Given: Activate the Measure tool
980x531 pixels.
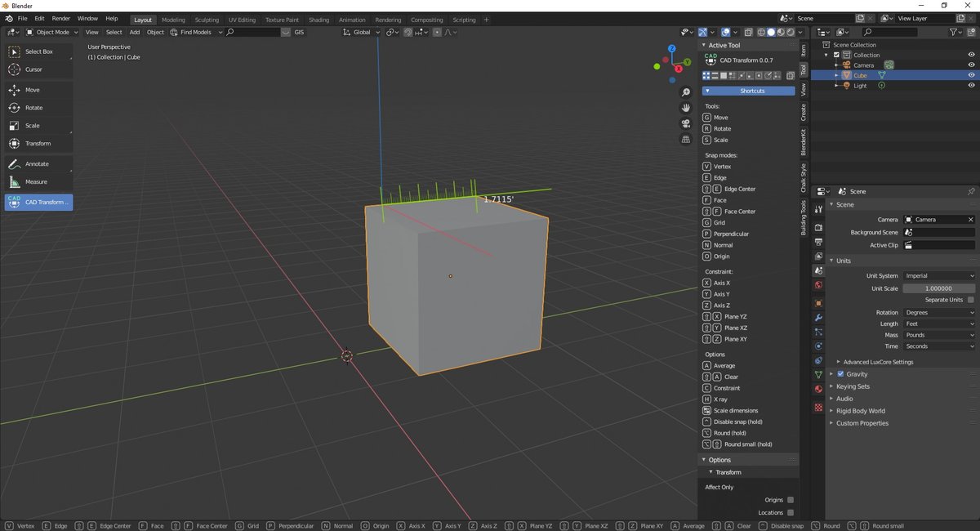Looking at the screenshot, I should 38,182.
